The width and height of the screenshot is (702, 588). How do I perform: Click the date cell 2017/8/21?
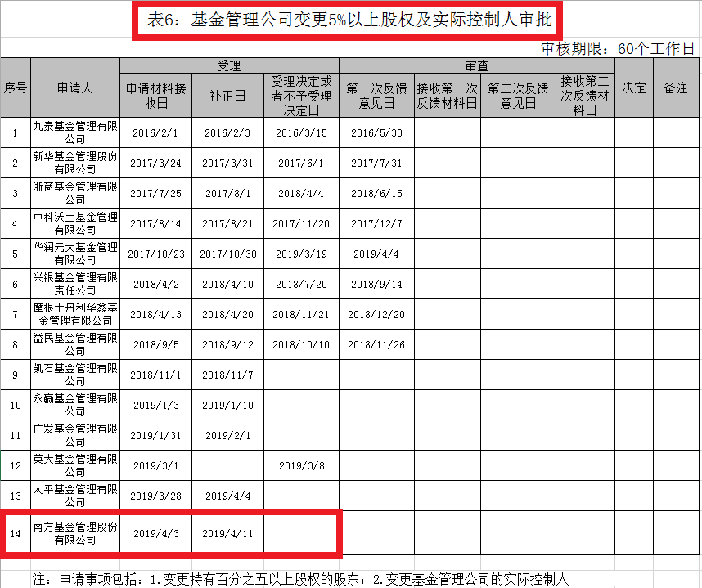pyautogui.click(x=228, y=223)
